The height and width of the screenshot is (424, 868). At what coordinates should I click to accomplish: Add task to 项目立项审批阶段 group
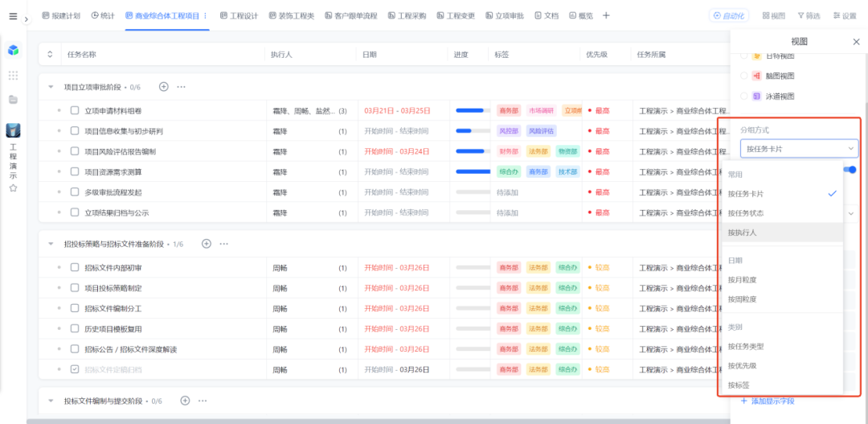click(x=163, y=86)
